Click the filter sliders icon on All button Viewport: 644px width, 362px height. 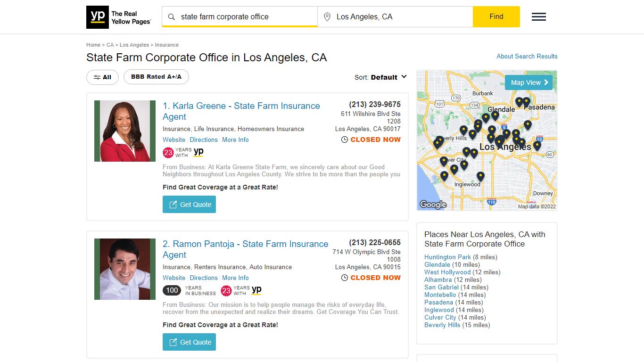coord(97,77)
